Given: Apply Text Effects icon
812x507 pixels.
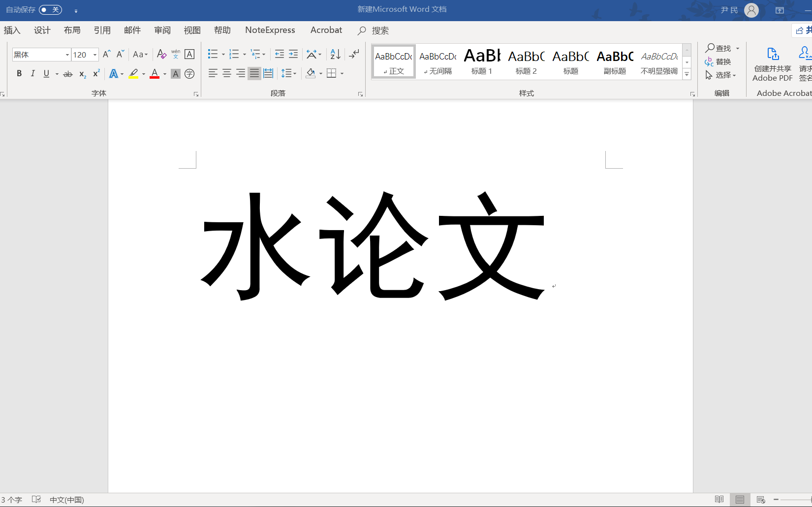Looking at the screenshot, I should [x=113, y=74].
